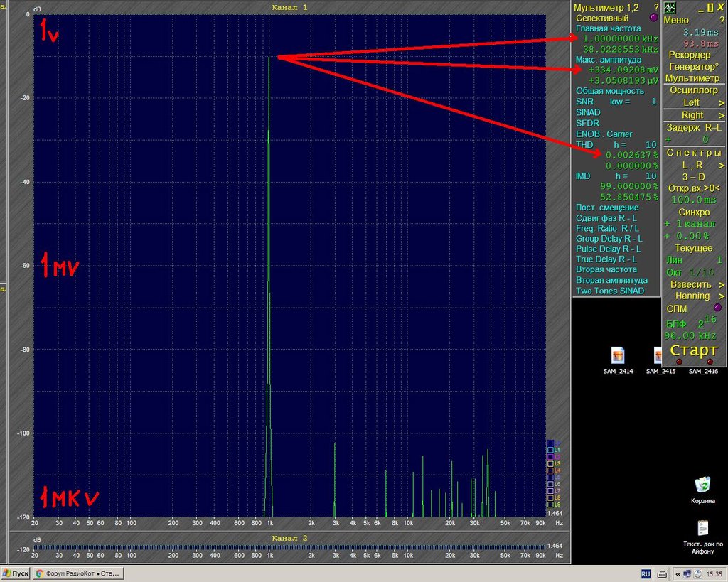Click the right red indicator below Старт
Screen dimensions: 728x582
710,362
